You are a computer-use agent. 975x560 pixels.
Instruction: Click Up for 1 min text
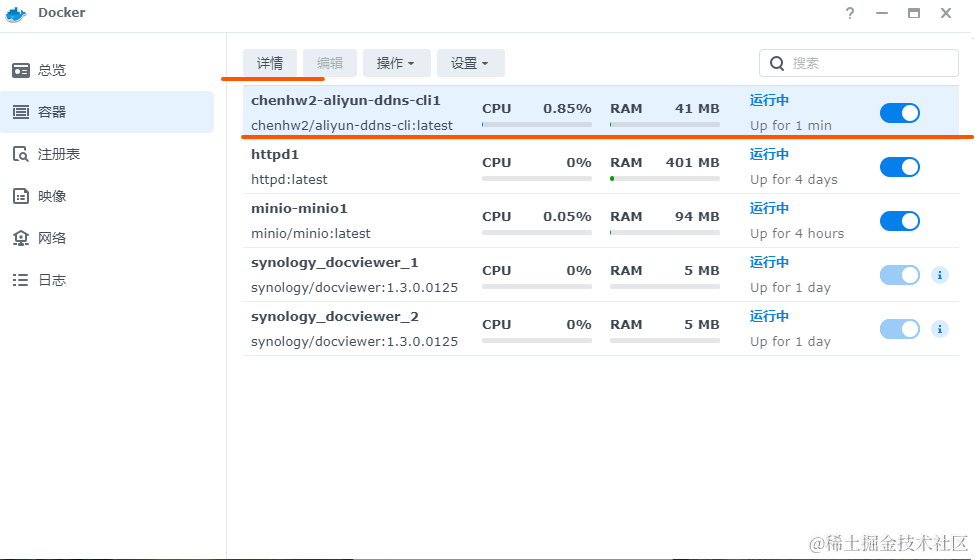[790, 126]
